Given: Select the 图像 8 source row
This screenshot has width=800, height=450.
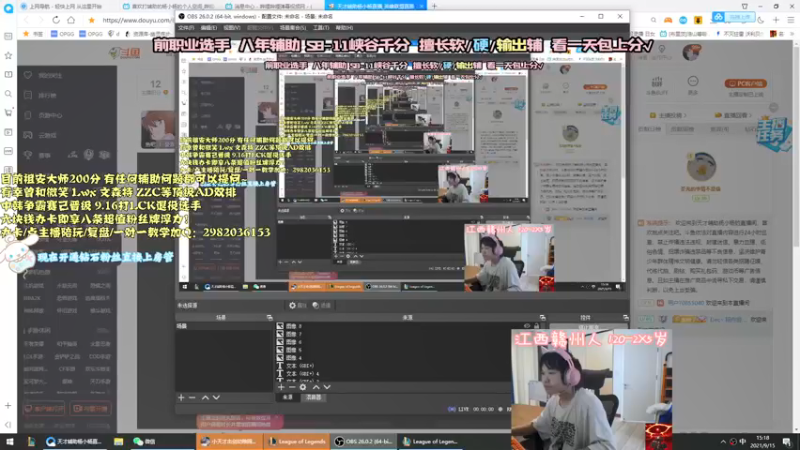Looking at the screenshot, I should (x=410, y=326).
